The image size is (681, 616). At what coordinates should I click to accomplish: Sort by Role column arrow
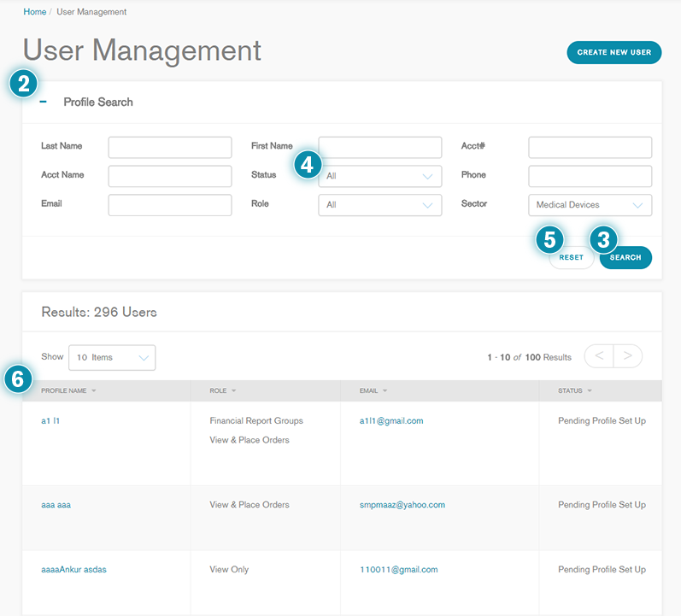pos(233,391)
